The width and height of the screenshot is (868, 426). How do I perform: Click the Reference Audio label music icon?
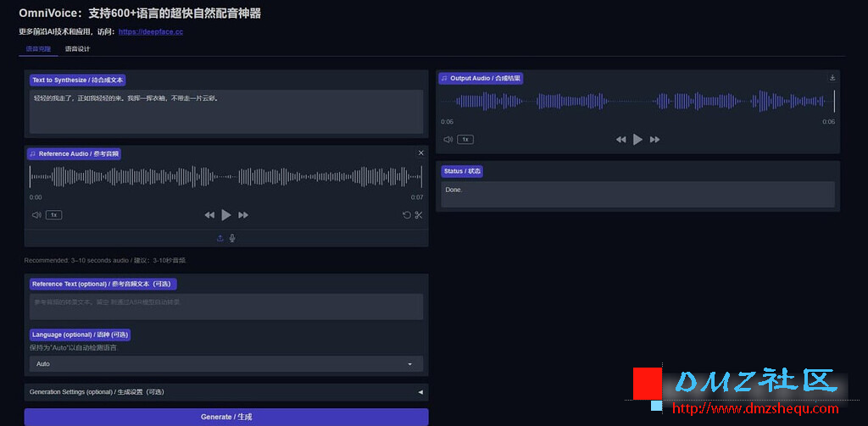tap(33, 154)
